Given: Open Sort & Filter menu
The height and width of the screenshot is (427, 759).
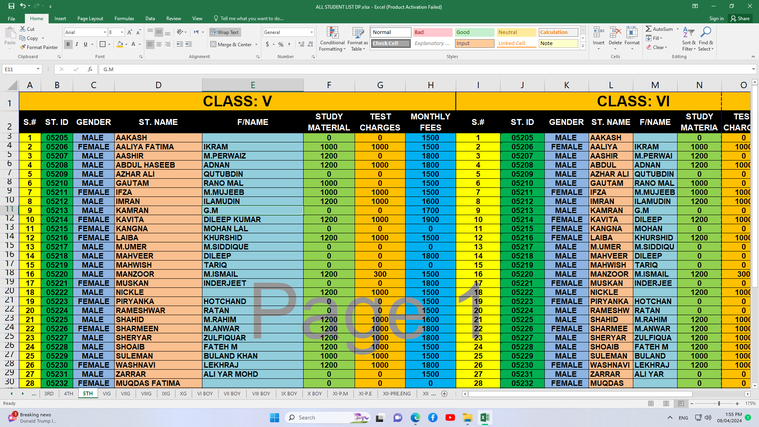Looking at the screenshot, I should pyautogui.click(x=688, y=39).
